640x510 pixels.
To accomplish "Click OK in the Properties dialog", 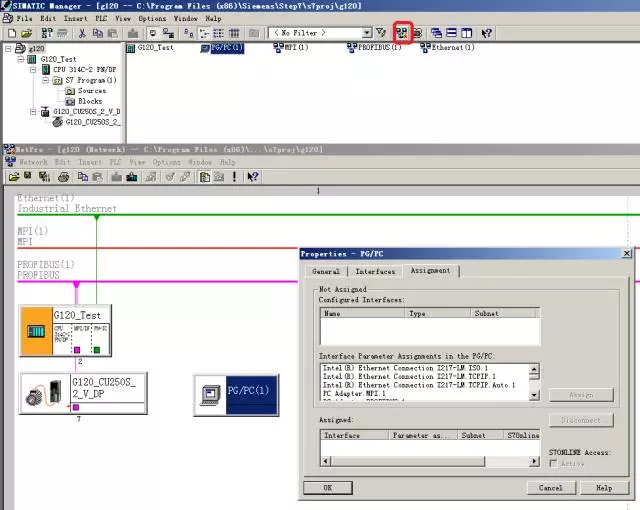I will tap(327, 488).
